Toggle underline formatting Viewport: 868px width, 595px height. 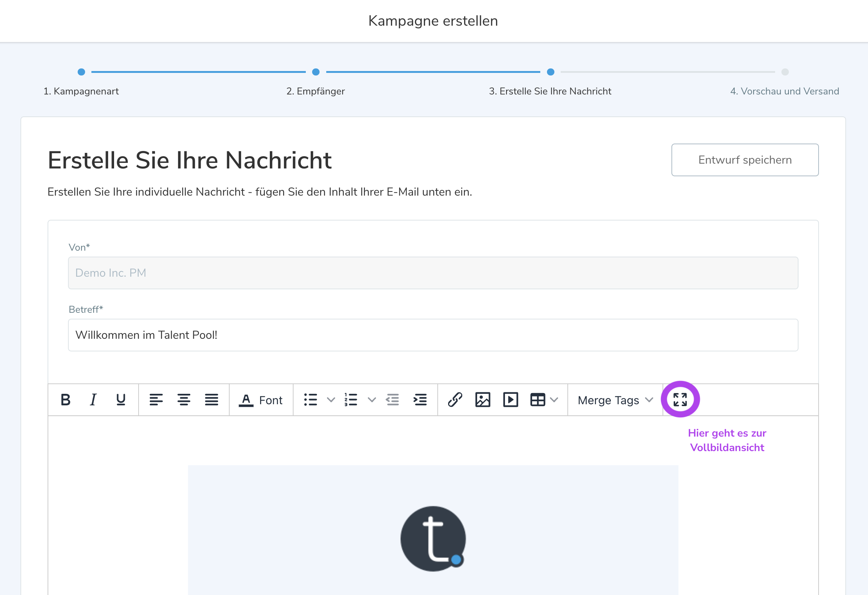click(x=121, y=399)
